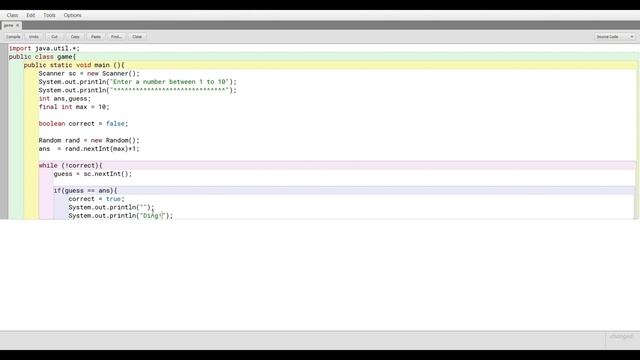Click the 'public static void main' line
The height and width of the screenshot is (360, 640).
(x=74, y=65)
